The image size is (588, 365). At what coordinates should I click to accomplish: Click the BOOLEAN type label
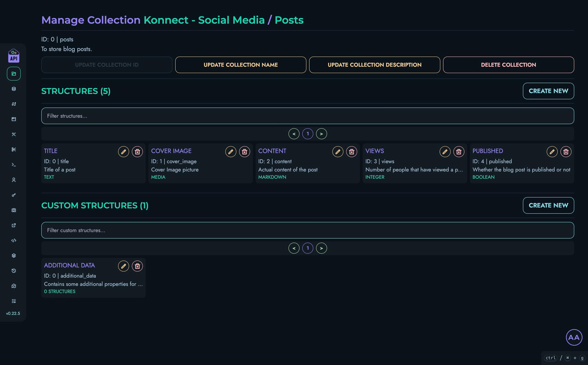pyautogui.click(x=483, y=177)
